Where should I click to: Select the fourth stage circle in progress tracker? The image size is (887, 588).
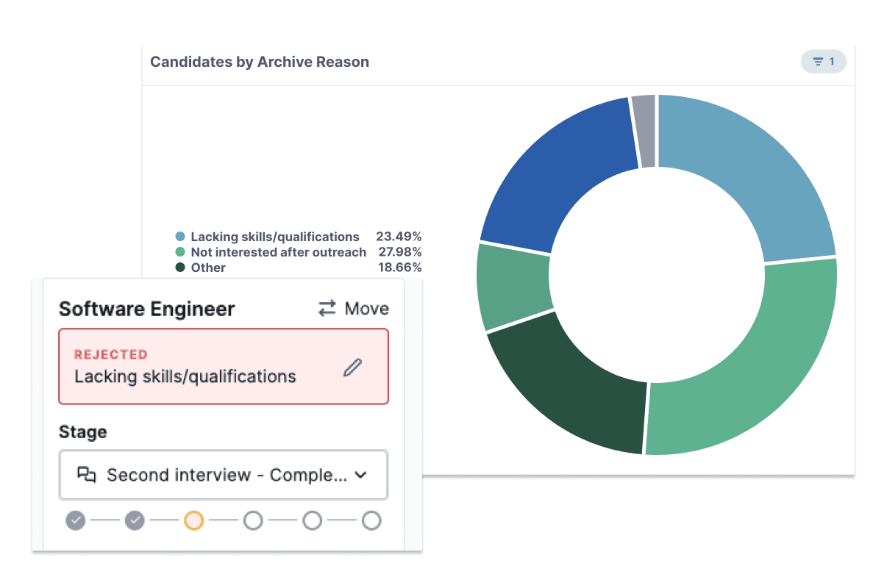(253, 521)
